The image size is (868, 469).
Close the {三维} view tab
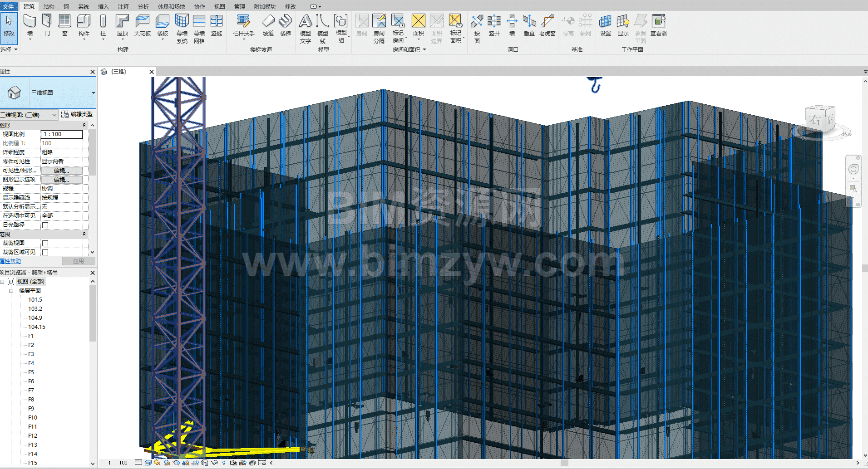click(152, 72)
